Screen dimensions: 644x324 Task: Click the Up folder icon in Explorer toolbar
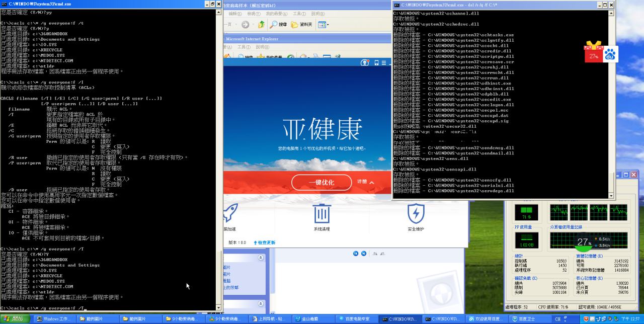click(261, 25)
